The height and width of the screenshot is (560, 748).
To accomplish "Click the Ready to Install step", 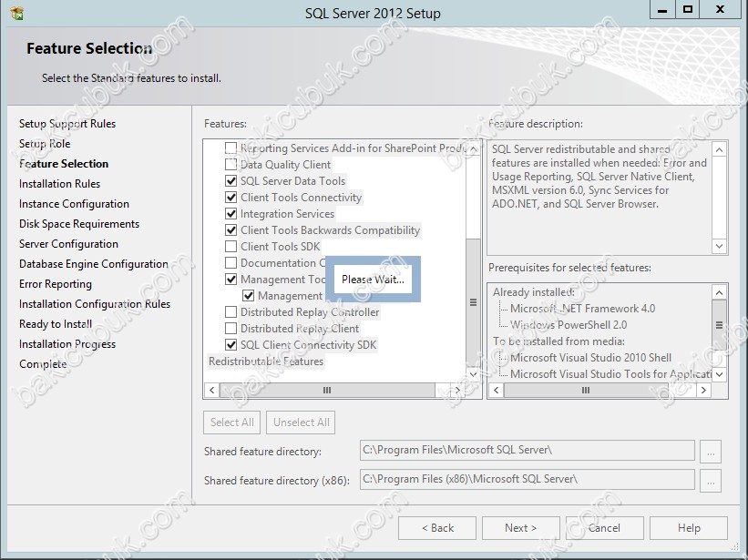I will point(56,324).
